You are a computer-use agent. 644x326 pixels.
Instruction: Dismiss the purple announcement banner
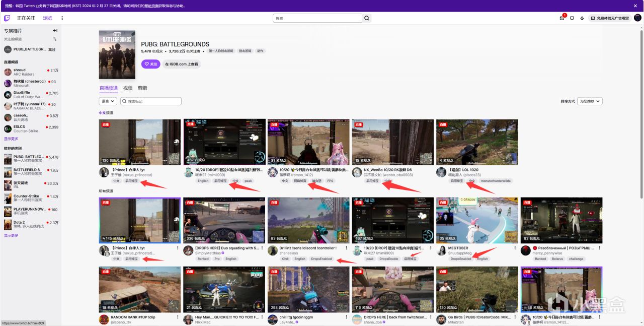pyautogui.click(x=635, y=6)
